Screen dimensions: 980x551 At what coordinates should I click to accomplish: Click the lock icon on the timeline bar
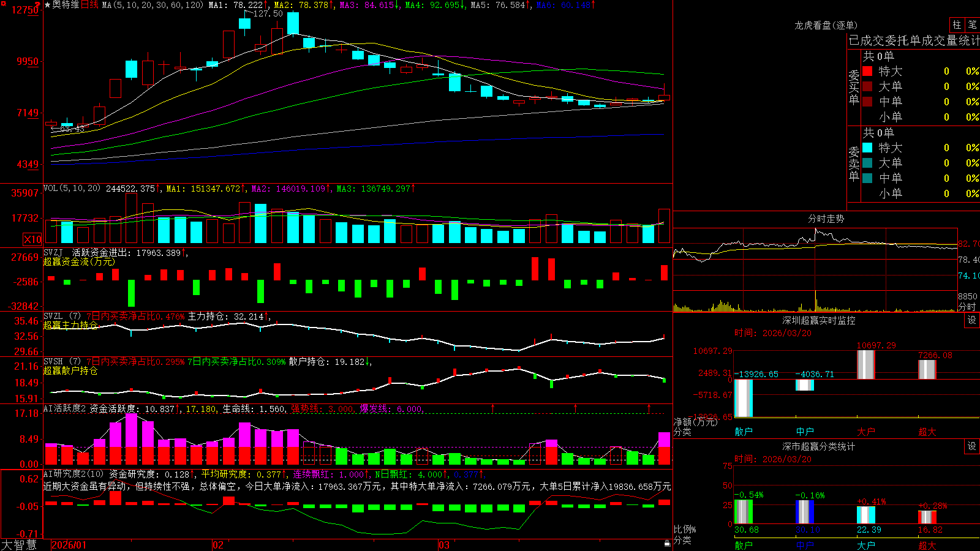(x=668, y=544)
